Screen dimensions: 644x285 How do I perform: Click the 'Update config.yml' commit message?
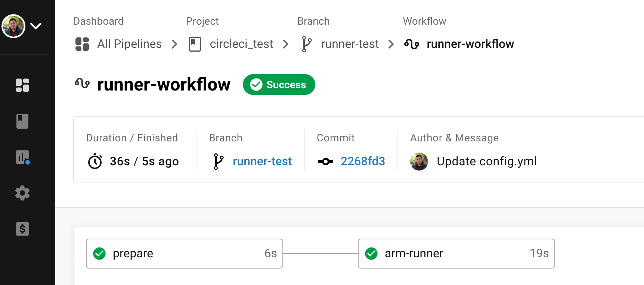[x=487, y=161]
